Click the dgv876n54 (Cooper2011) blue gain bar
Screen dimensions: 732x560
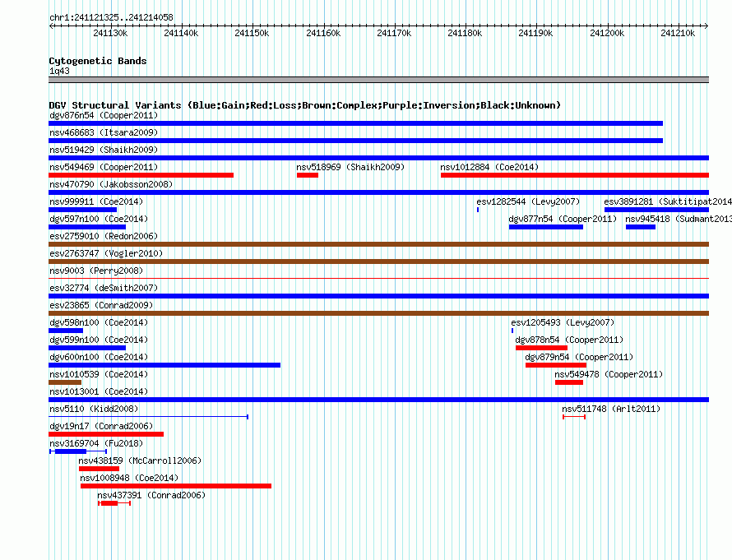pos(356,123)
